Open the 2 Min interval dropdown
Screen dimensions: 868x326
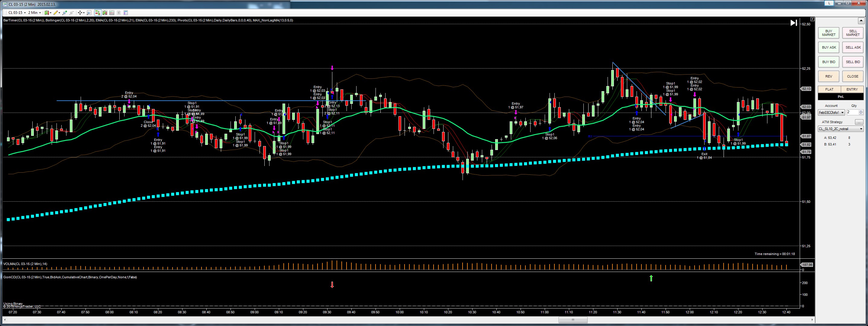click(34, 13)
